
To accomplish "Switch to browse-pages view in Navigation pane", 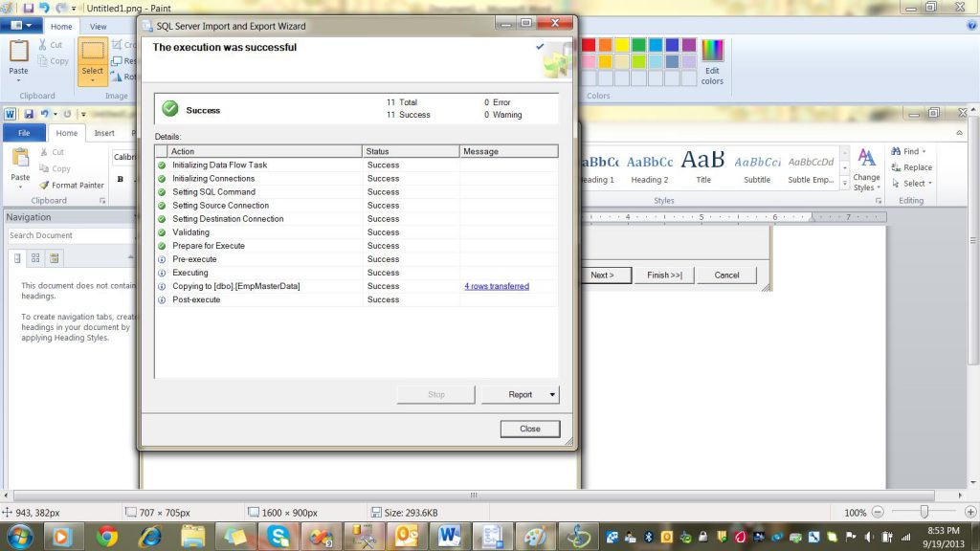I will tap(35, 258).
